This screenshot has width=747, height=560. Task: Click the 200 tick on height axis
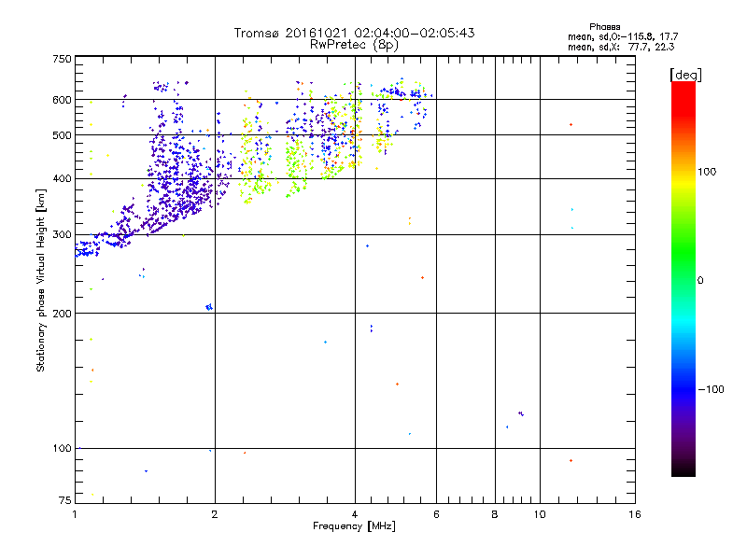[62, 314]
